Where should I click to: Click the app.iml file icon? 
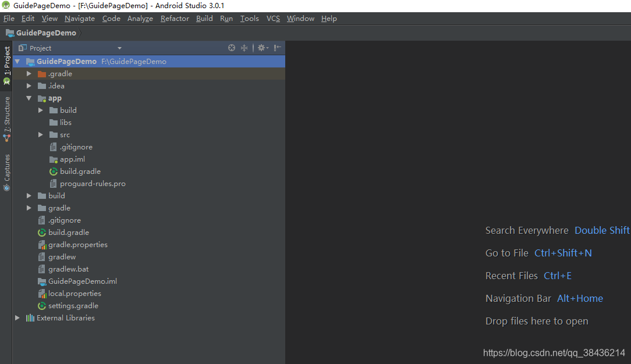pyautogui.click(x=54, y=159)
